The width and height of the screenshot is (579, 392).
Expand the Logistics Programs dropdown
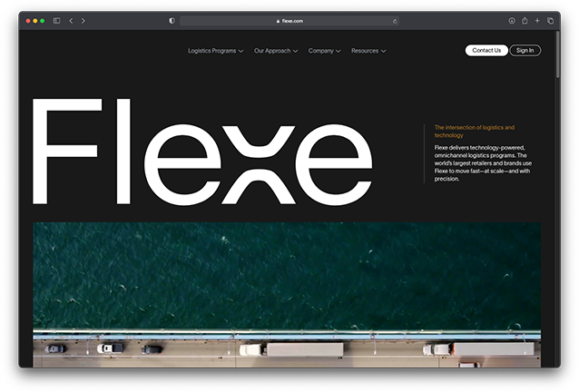216,51
